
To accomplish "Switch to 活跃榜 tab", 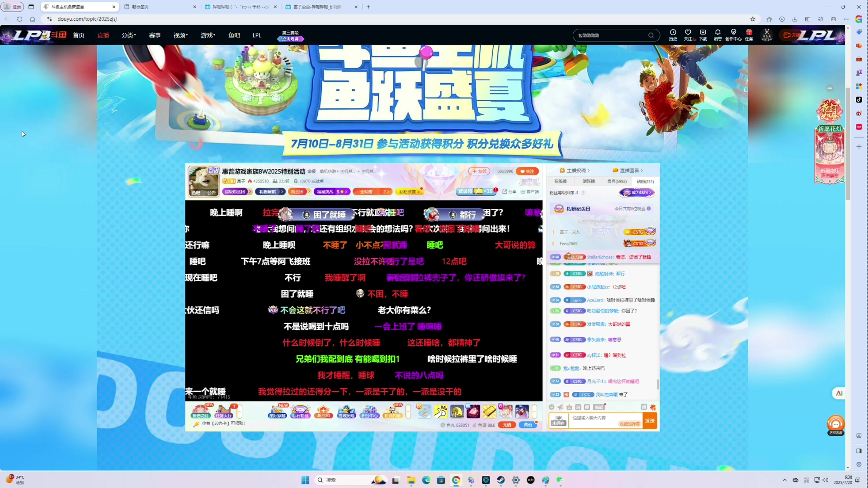I will [589, 181].
